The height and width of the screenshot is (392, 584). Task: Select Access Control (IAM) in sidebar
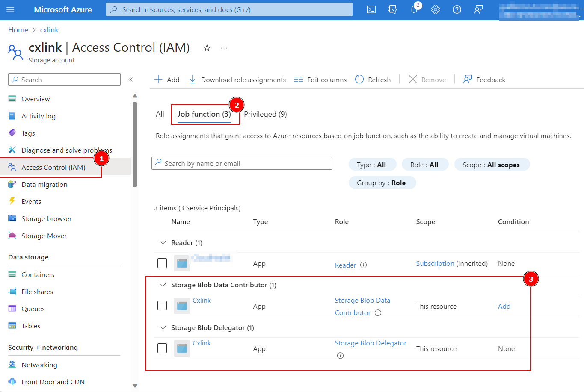[53, 167]
